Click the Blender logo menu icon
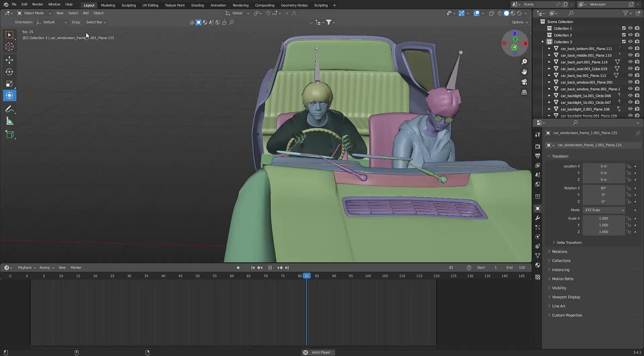644x356 pixels. click(6, 4)
